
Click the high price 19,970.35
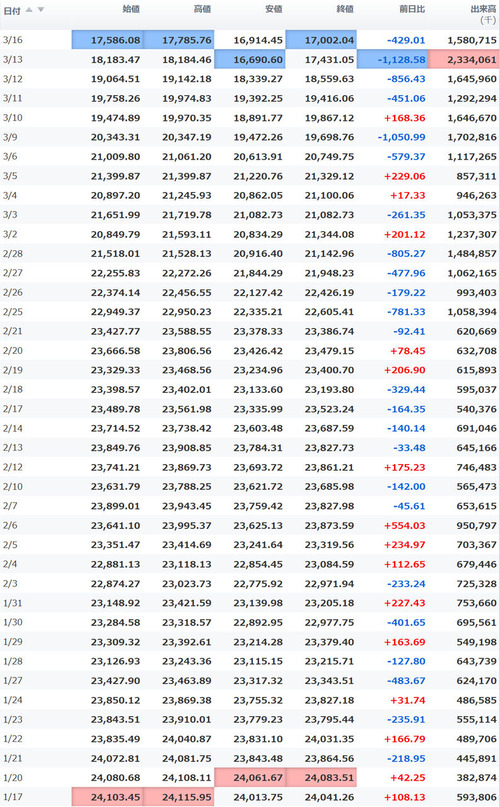pyautogui.click(x=186, y=118)
